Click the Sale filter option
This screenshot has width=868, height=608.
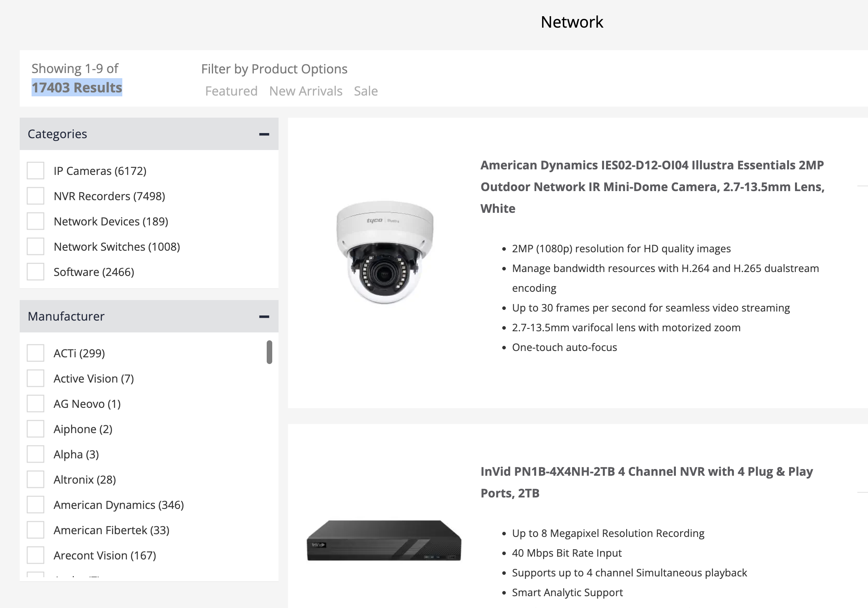pos(365,91)
